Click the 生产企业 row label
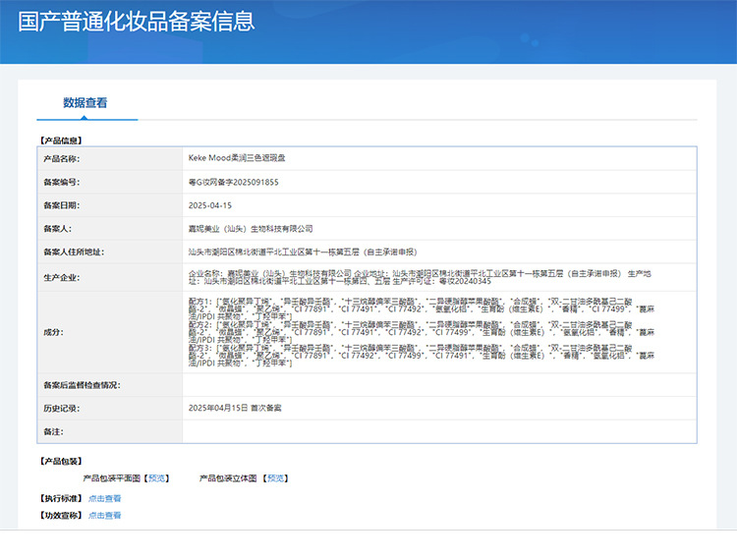Image resolution: width=737 pixels, height=560 pixels. 62,278
